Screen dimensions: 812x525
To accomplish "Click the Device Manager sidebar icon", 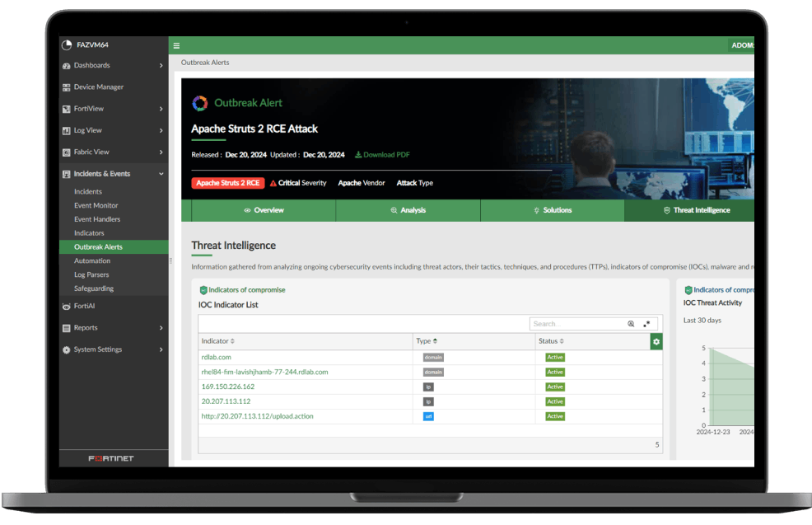I will click(67, 87).
